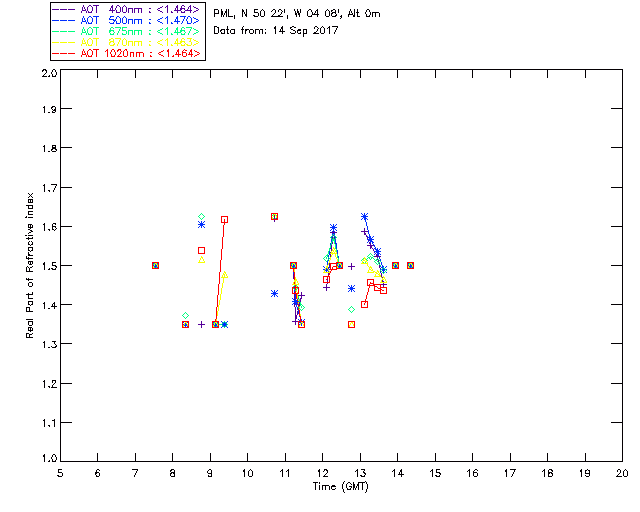Click the 18 tick label on time axis
The width and height of the screenshot is (640, 512).
(x=548, y=473)
